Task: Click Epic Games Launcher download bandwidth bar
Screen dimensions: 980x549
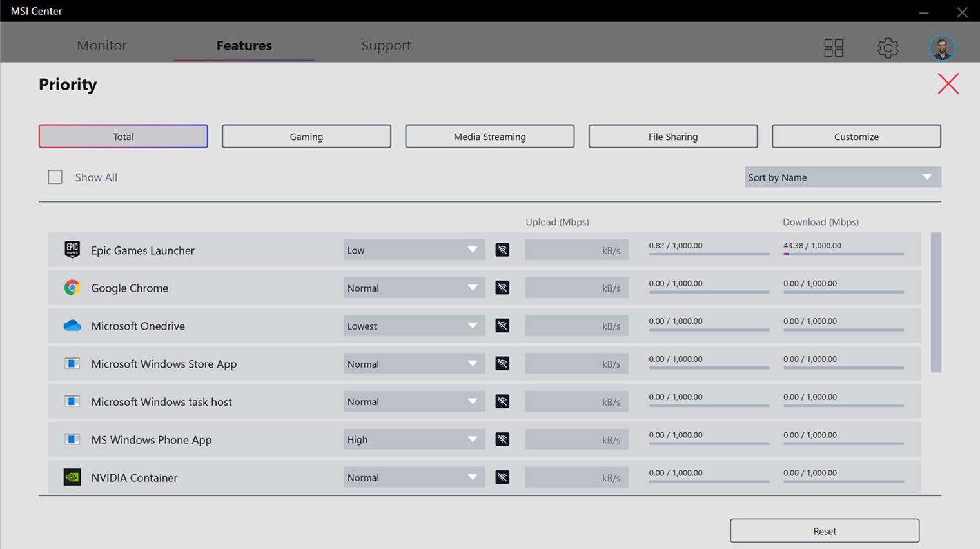Action: 843,254
